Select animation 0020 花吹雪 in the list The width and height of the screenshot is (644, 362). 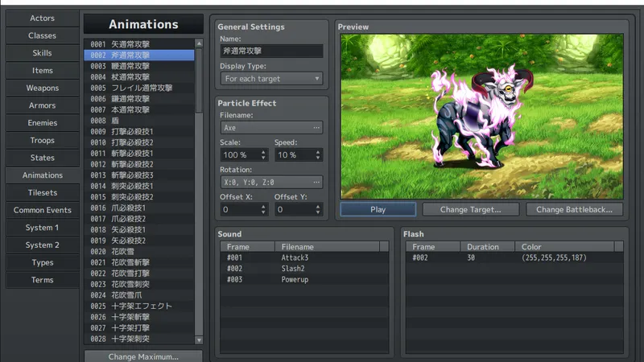pos(138,252)
